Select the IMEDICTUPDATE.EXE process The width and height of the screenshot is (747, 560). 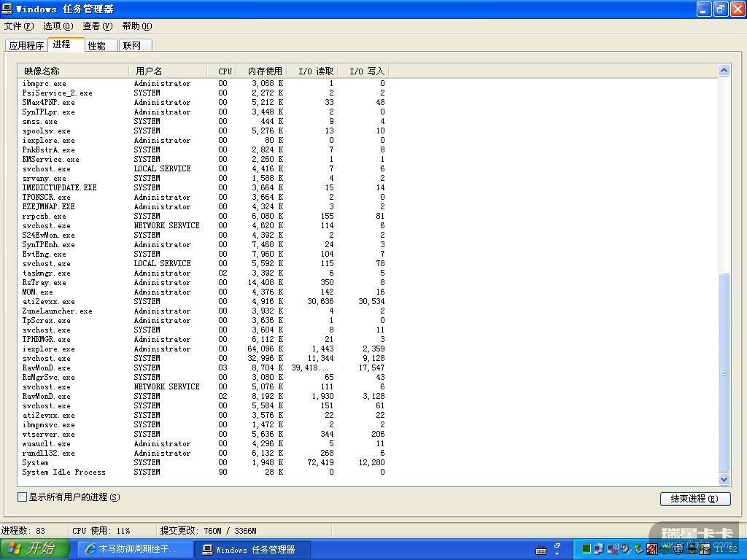[x=204, y=187]
